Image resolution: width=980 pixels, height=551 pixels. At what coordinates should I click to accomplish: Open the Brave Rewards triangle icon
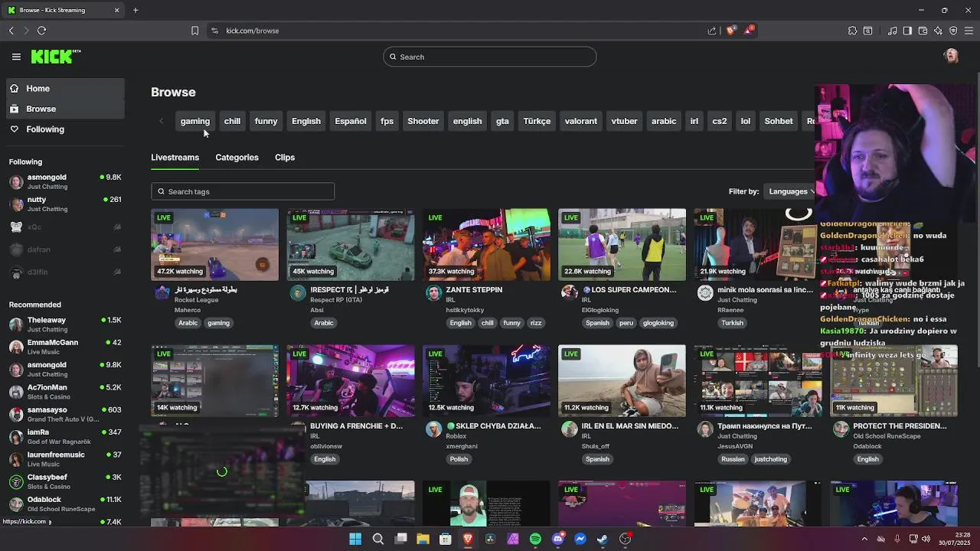pyautogui.click(x=750, y=31)
